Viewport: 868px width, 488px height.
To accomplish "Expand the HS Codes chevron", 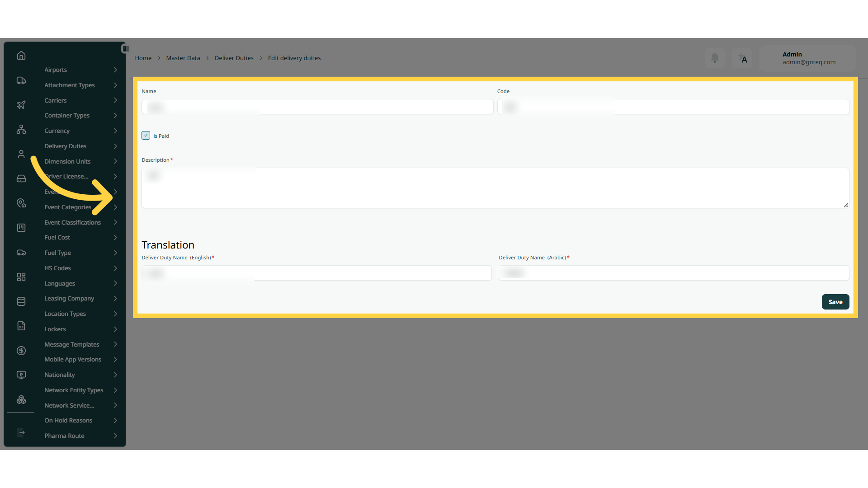I will coord(115,268).
